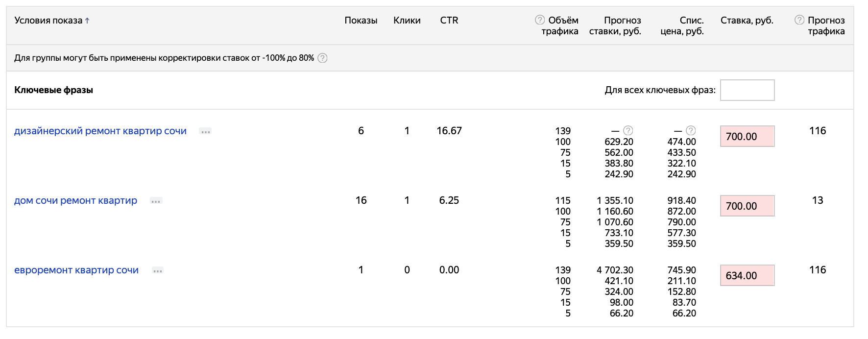Image resolution: width=868 pixels, height=339 pixels.
Task: Focus the bid field for all keyword phrases
Action: click(747, 90)
